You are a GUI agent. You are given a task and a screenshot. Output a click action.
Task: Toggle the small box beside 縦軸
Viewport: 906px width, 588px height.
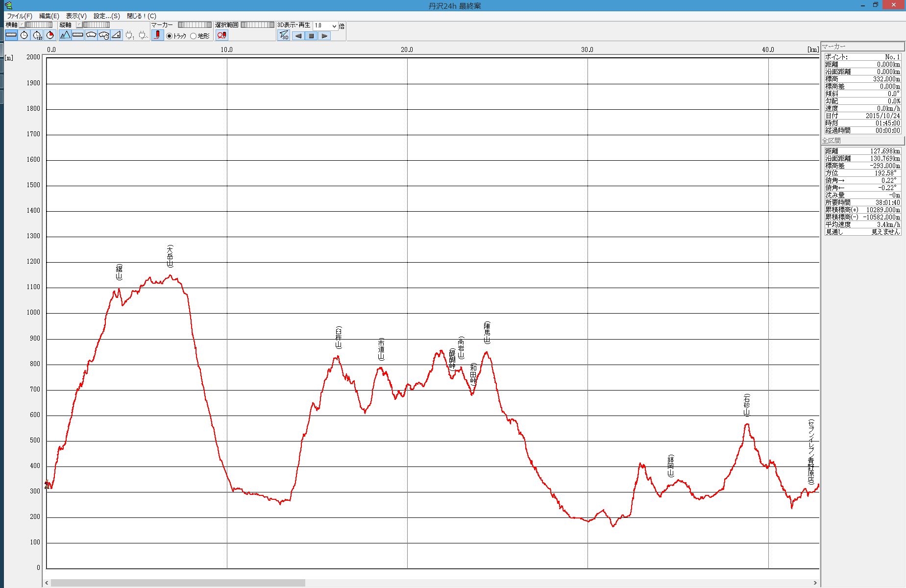click(79, 24)
